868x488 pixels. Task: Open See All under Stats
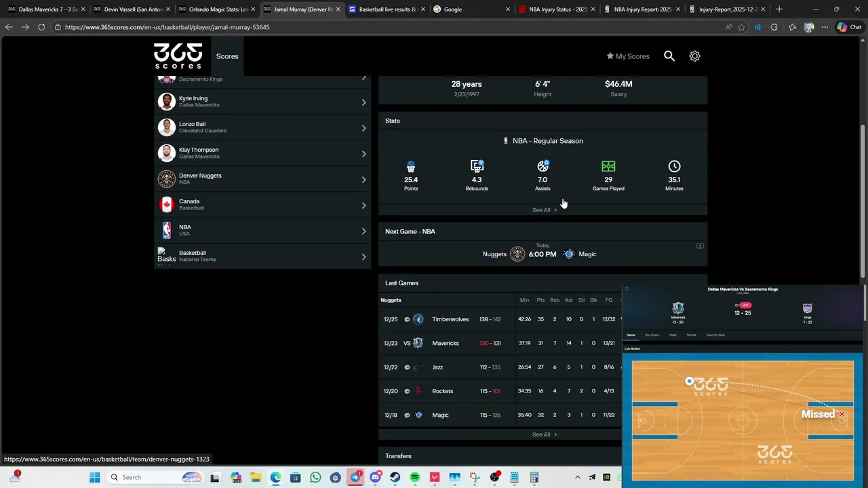click(545, 210)
